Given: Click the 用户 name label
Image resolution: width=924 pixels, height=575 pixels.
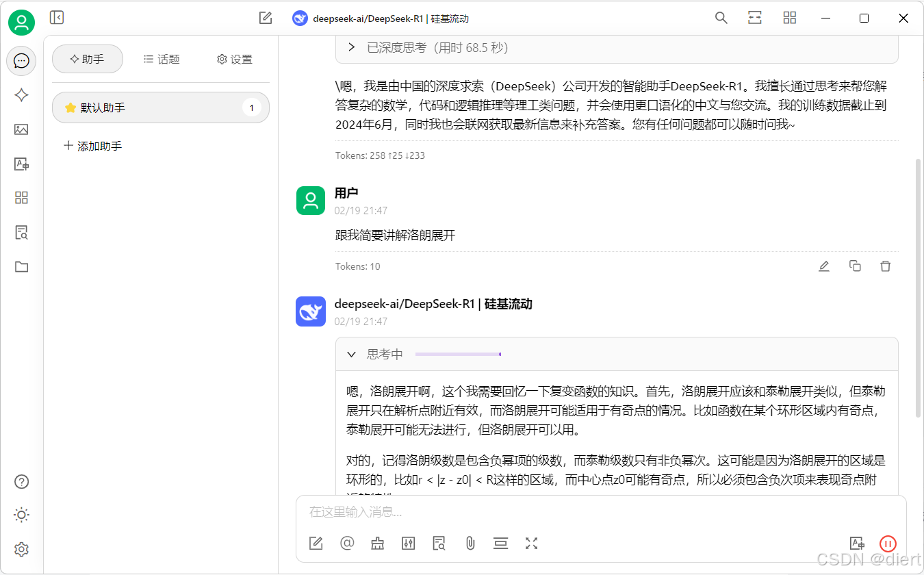Looking at the screenshot, I should pyautogui.click(x=346, y=193).
